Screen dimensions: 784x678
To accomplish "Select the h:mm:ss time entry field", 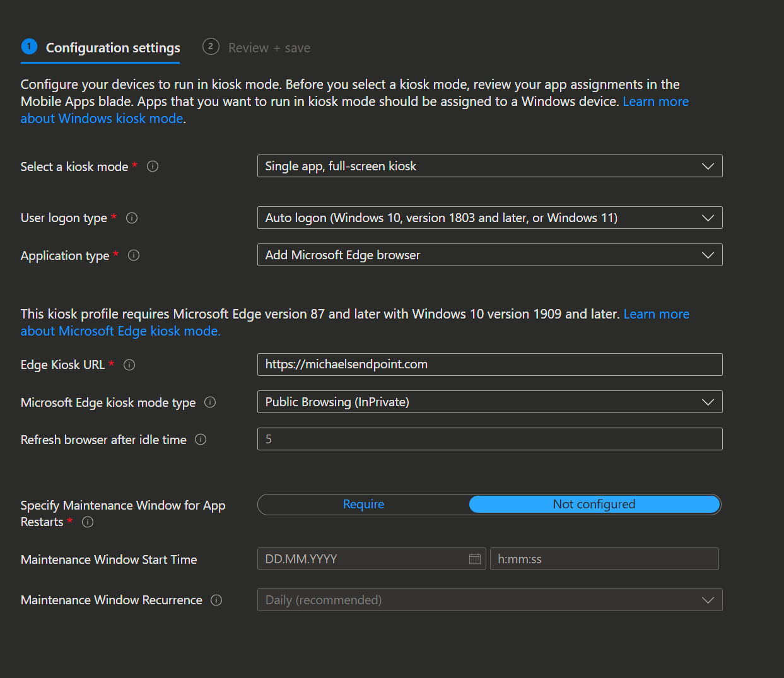I will pyautogui.click(x=604, y=559).
